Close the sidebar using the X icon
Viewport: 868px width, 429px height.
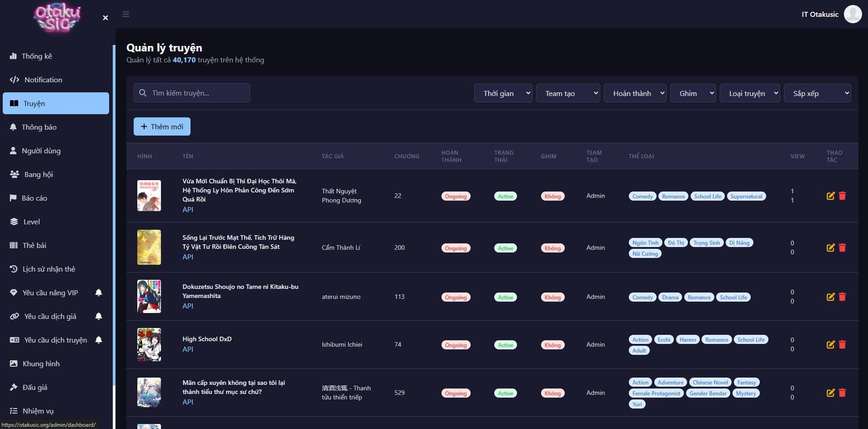click(105, 18)
